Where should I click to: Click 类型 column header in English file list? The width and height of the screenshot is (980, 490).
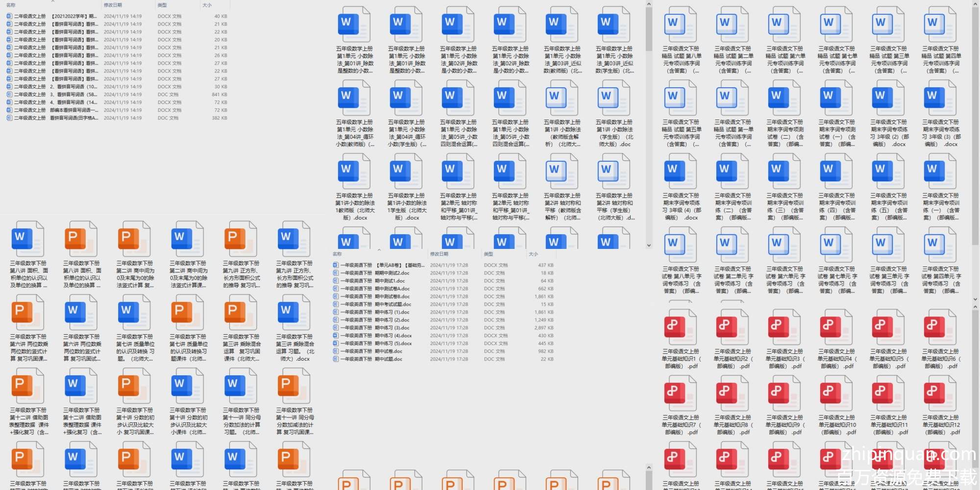tap(489, 254)
